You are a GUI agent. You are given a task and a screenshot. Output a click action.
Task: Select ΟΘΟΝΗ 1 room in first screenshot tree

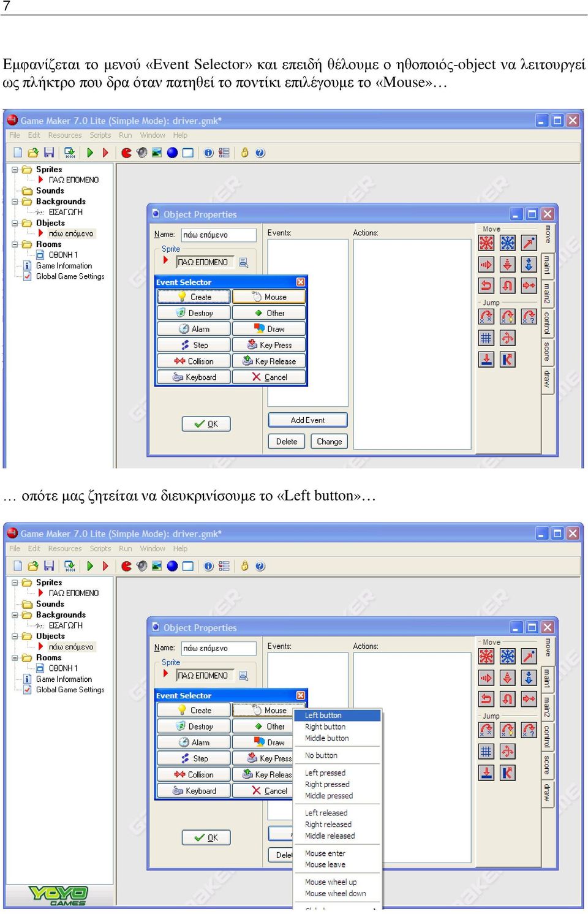(x=63, y=255)
